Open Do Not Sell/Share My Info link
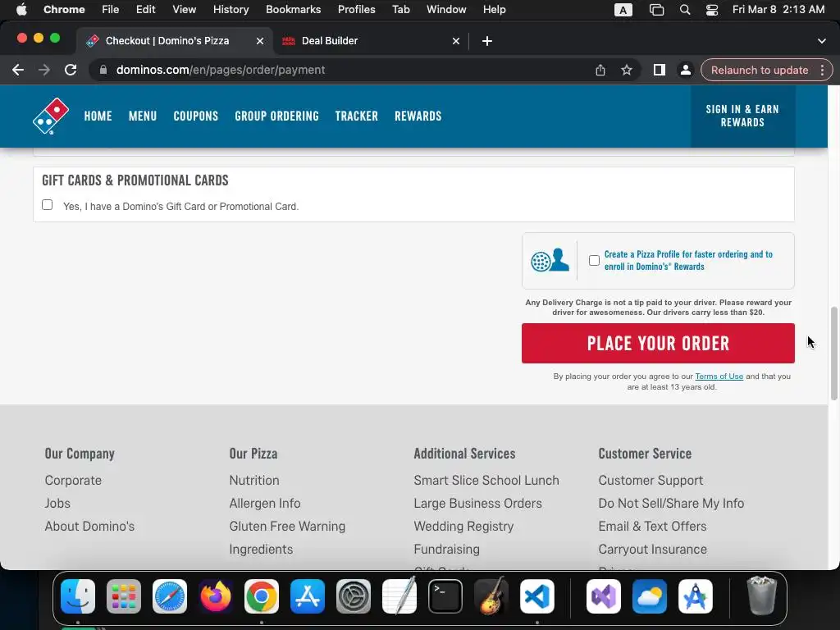 pyautogui.click(x=671, y=504)
